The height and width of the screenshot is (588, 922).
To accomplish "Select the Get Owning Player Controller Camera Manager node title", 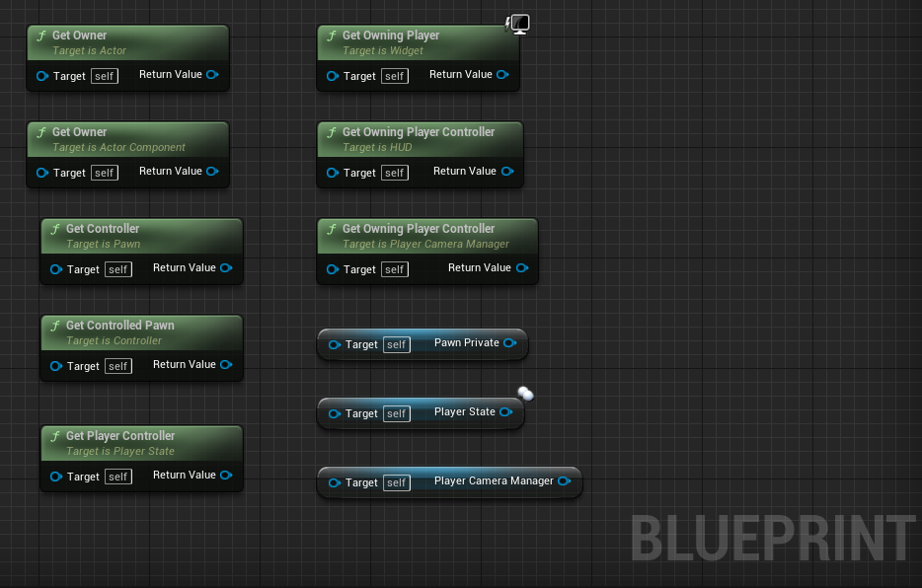I will click(x=419, y=229).
